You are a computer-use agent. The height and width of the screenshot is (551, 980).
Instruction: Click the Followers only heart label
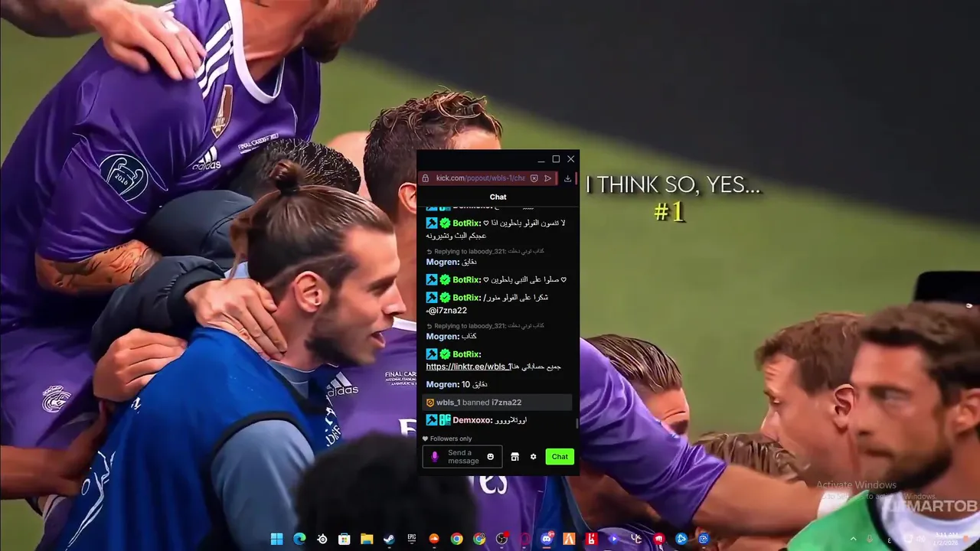pos(447,439)
